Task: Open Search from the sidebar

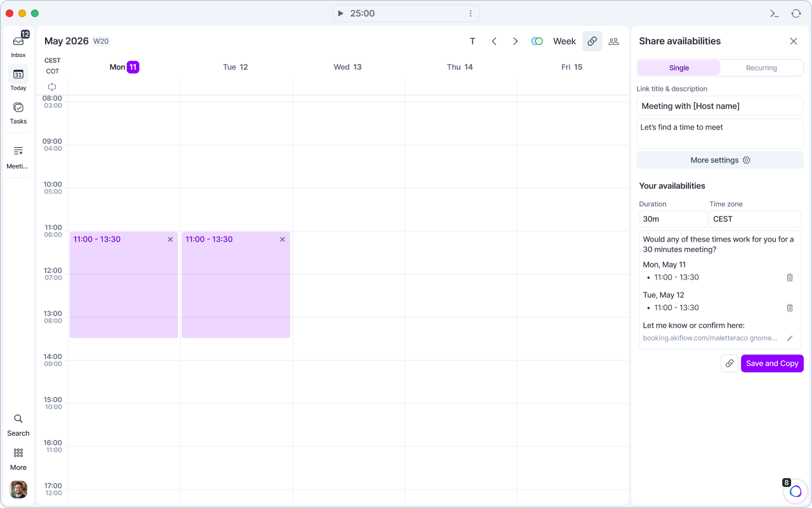Action: 18,425
